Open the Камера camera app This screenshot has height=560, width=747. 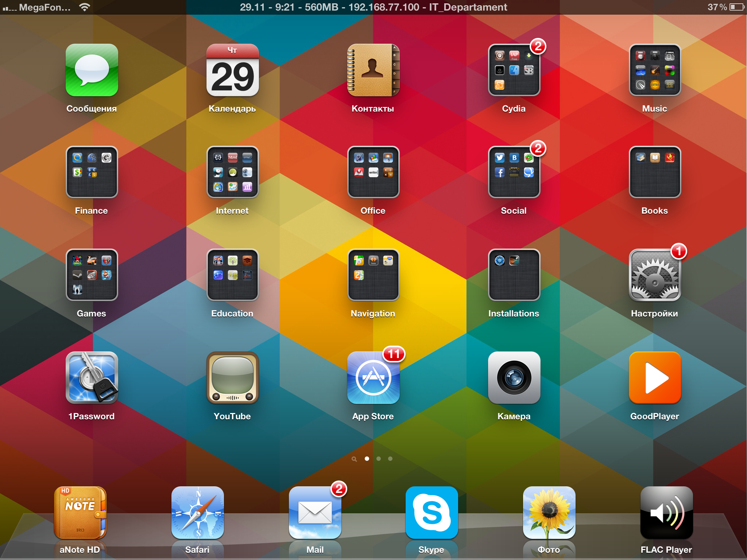pos(514,378)
